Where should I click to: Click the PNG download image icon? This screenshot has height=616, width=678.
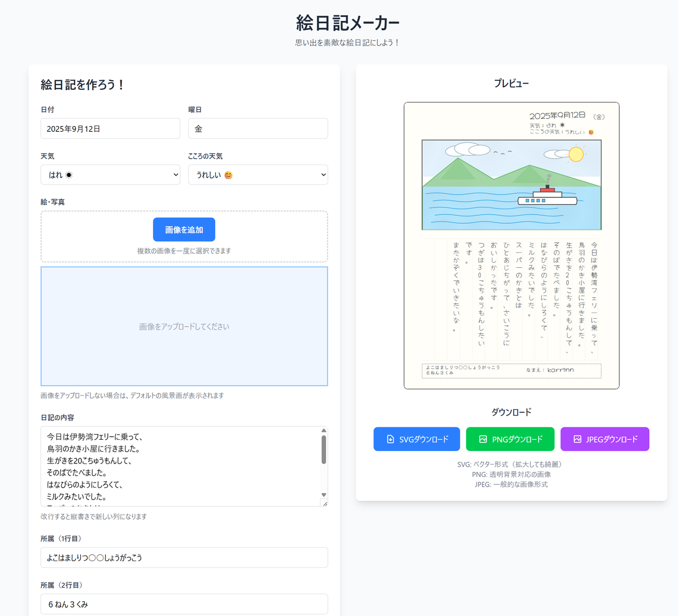pos(483,439)
